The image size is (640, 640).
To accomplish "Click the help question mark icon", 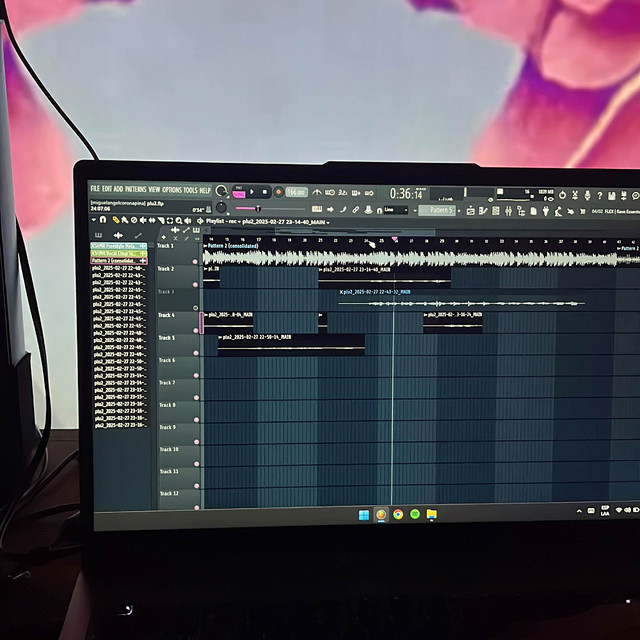I will pyautogui.click(x=599, y=196).
